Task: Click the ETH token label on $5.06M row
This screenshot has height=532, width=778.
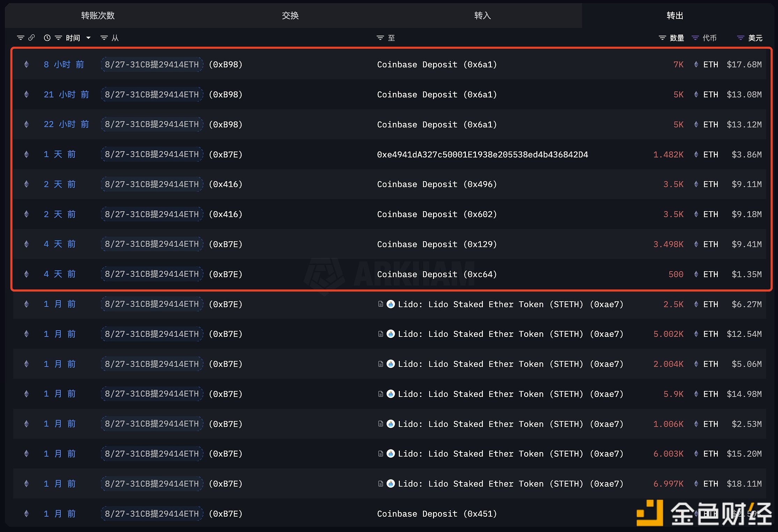Action: tap(711, 364)
